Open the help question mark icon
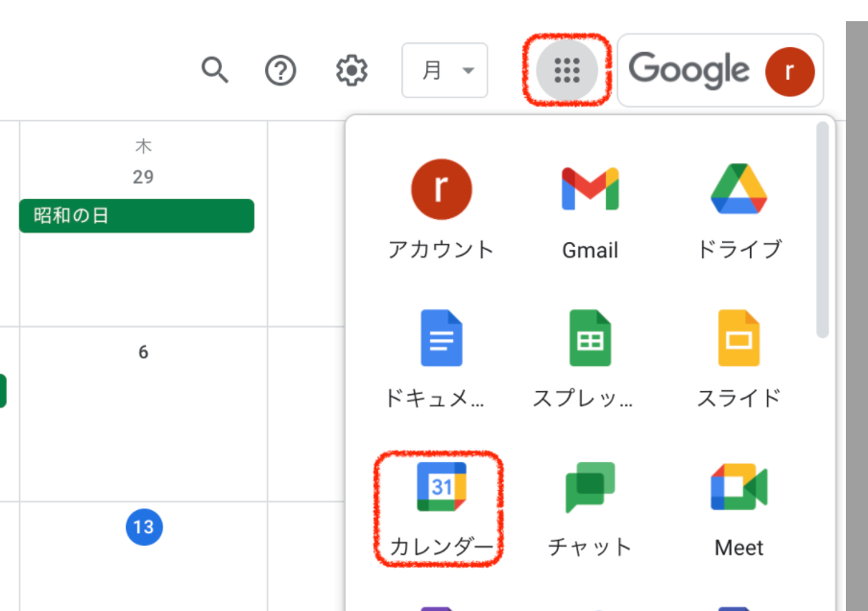The image size is (868, 611). [280, 70]
